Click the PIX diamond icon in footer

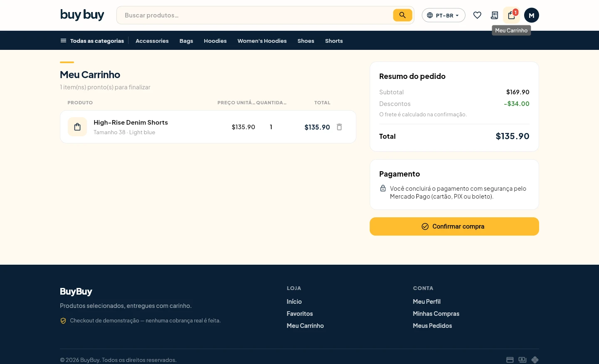coord(535,360)
